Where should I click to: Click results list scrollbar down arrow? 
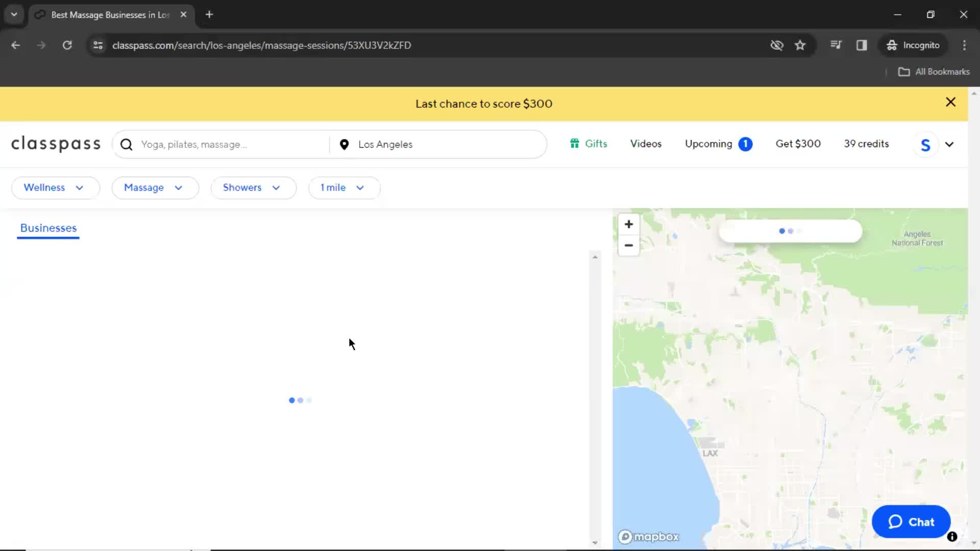click(595, 543)
